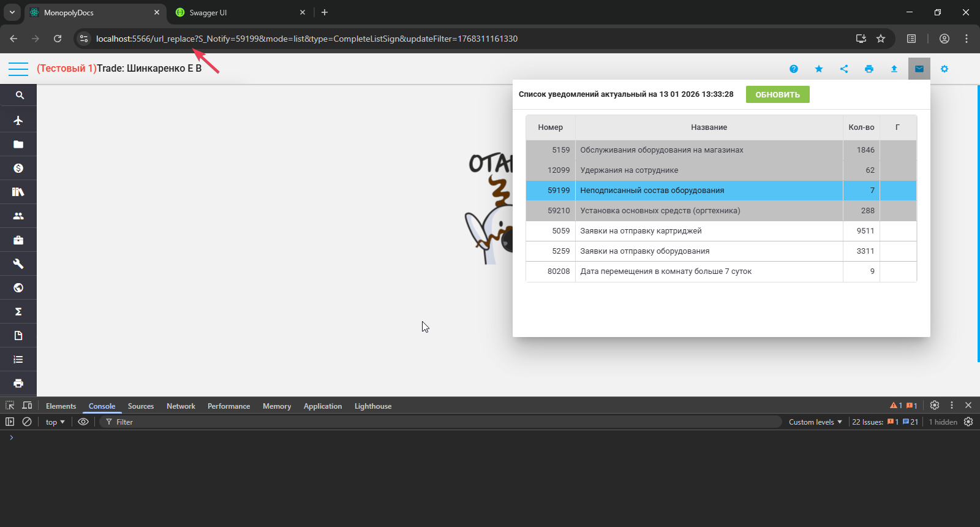
Task: Switch to the Application DevTools tab
Action: (323, 406)
